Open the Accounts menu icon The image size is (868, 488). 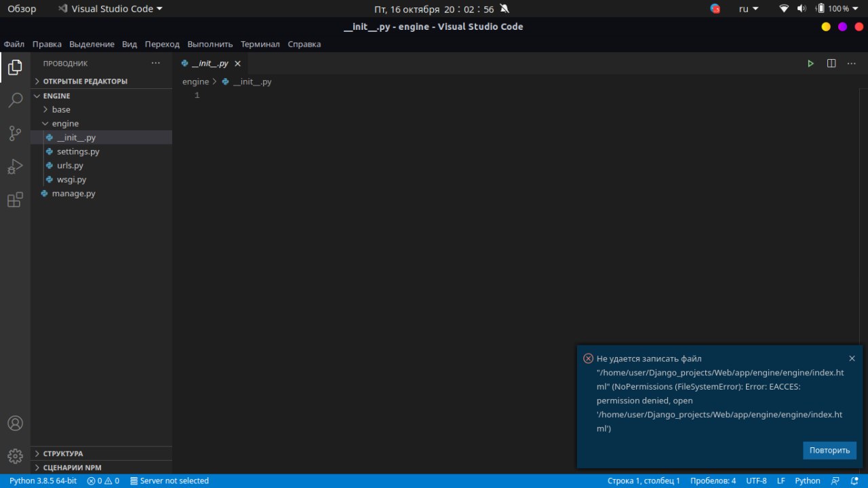(15, 423)
